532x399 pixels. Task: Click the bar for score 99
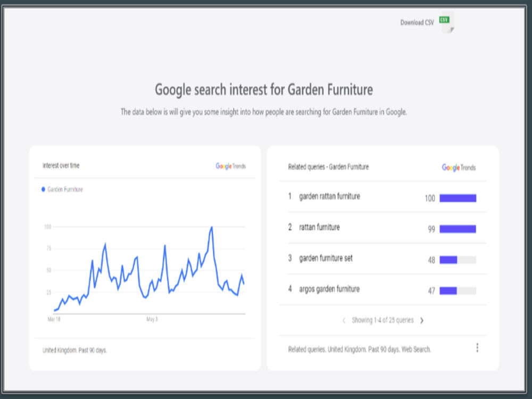458,229
